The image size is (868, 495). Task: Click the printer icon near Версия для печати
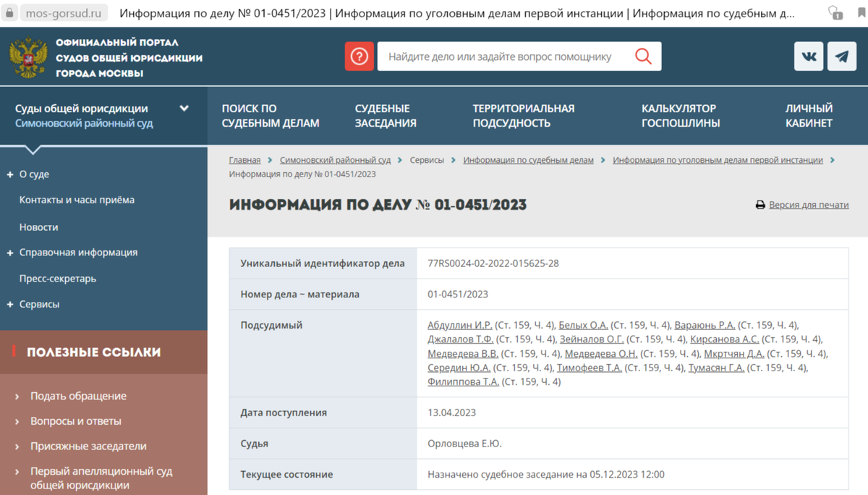(x=760, y=205)
